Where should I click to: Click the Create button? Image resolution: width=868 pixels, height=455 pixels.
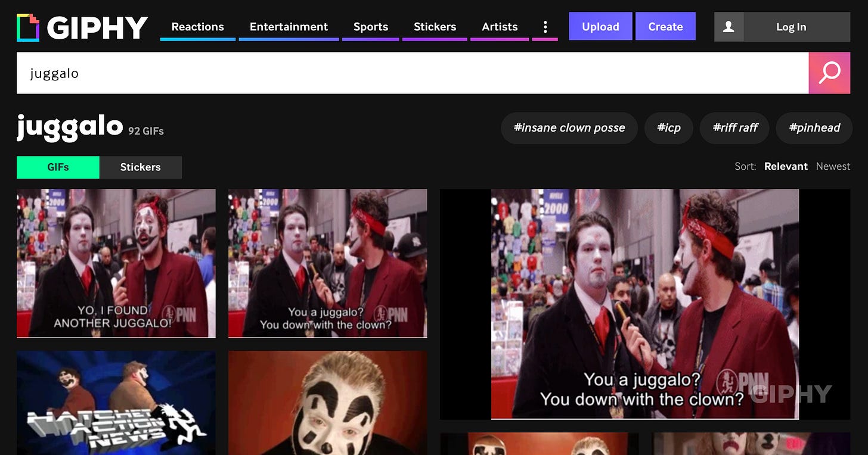pos(665,26)
